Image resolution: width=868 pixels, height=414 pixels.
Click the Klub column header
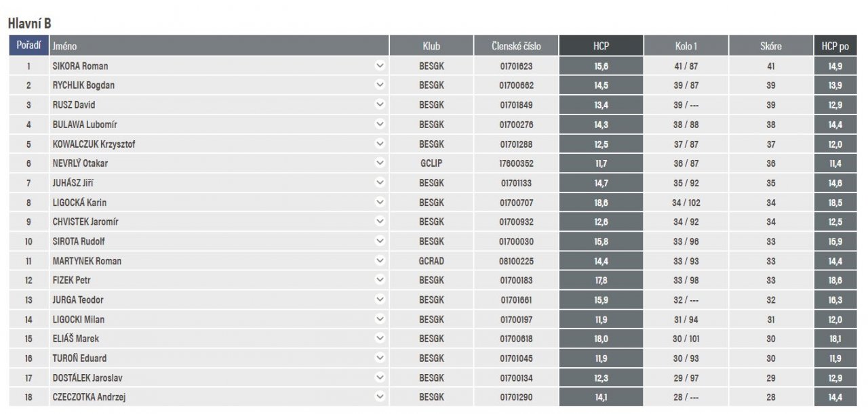pyautogui.click(x=431, y=45)
